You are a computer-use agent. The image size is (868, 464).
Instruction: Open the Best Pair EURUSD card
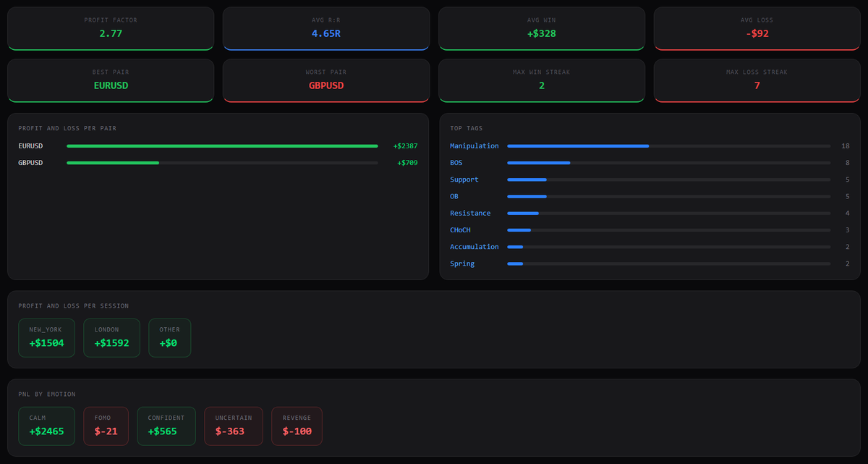click(111, 80)
